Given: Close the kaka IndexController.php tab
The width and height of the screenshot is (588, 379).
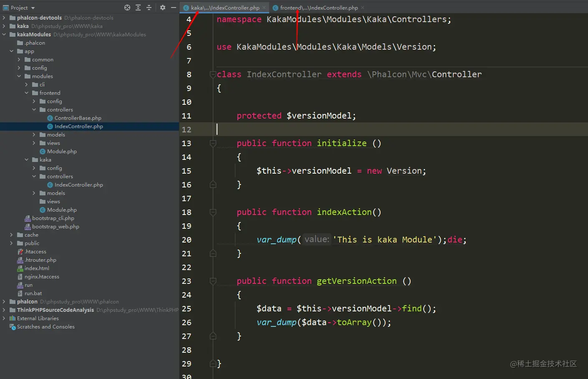Looking at the screenshot, I should point(264,8).
